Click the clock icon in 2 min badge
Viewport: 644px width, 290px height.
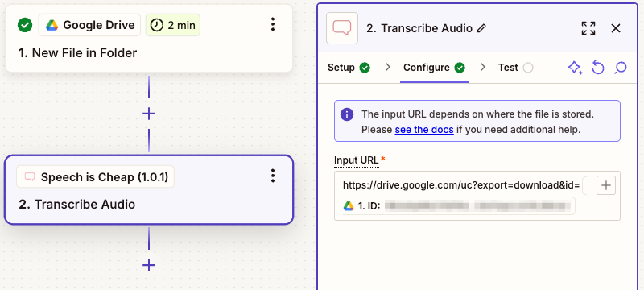pyautogui.click(x=156, y=25)
